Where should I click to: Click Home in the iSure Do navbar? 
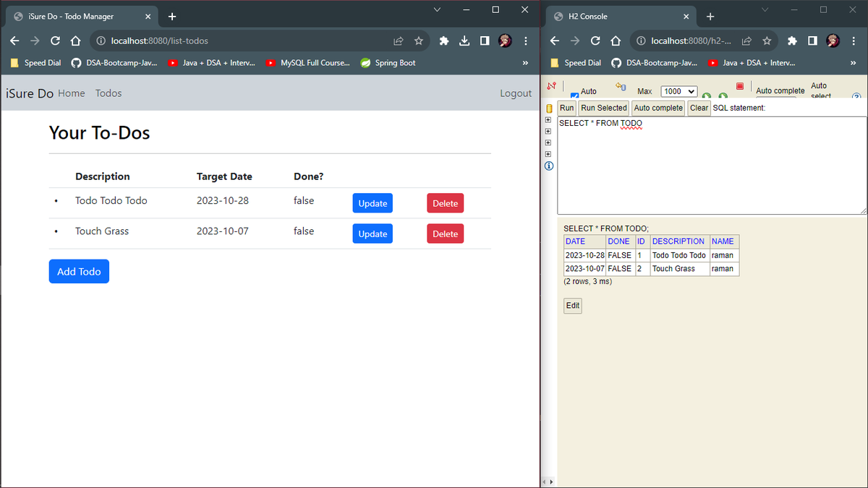point(71,93)
